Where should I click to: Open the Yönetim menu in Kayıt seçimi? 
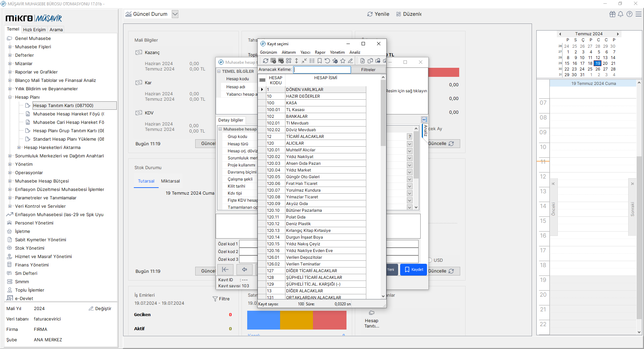click(x=337, y=52)
